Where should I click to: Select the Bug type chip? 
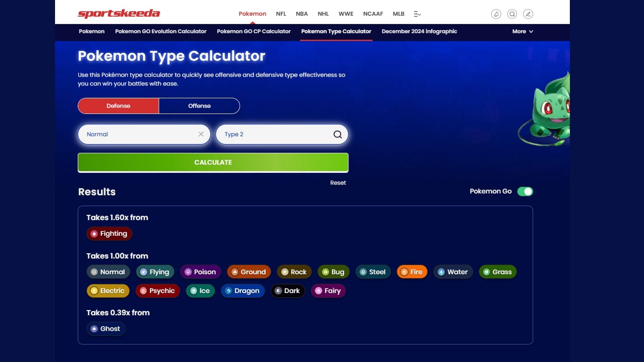click(333, 272)
